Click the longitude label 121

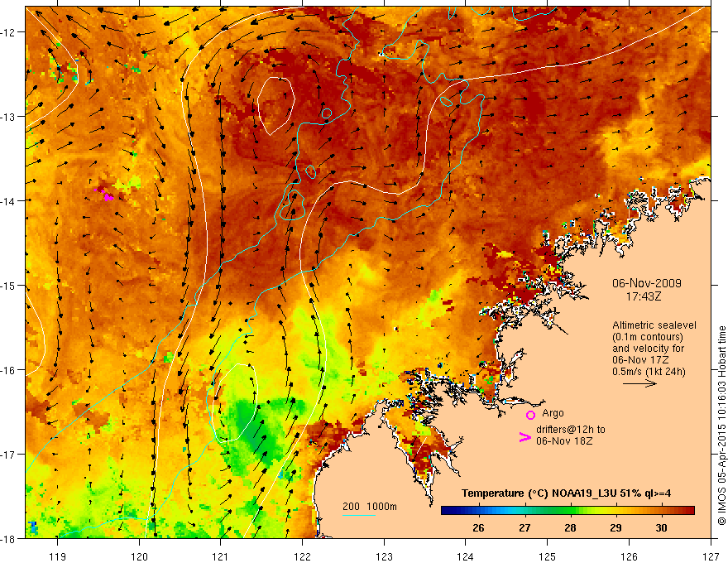pos(221,556)
